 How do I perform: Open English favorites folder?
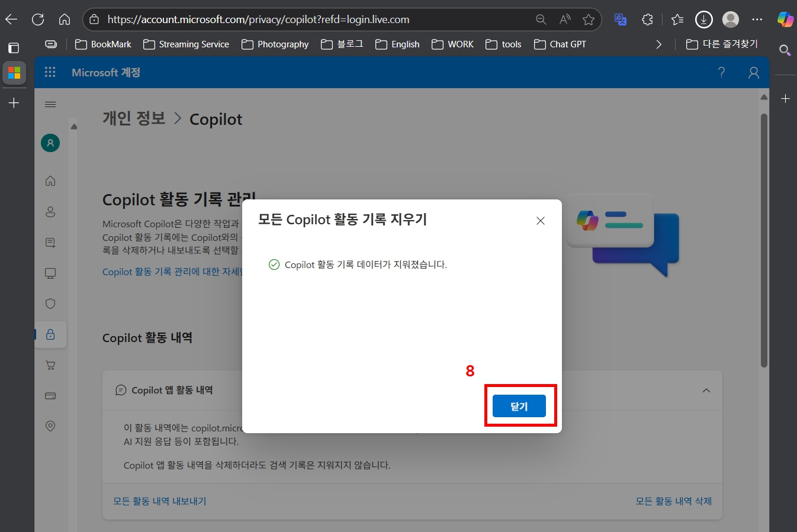click(x=397, y=44)
